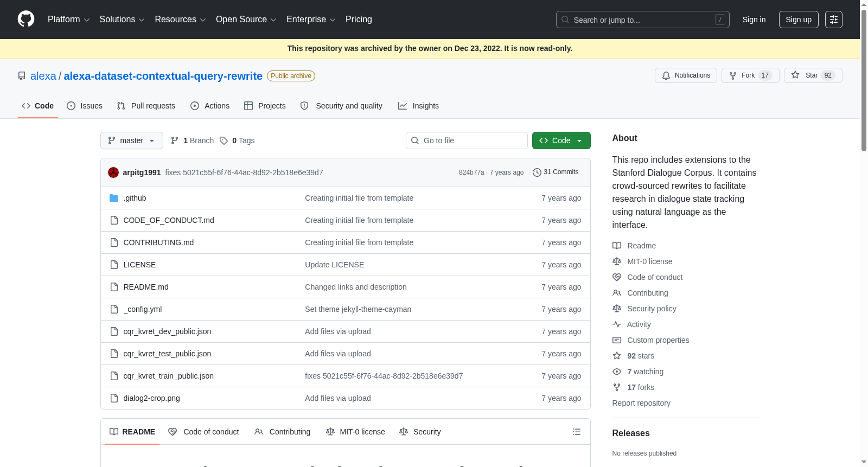The height and width of the screenshot is (467, 868).
Task: Expand the Solutions menu
Action: tap(122, 20)
